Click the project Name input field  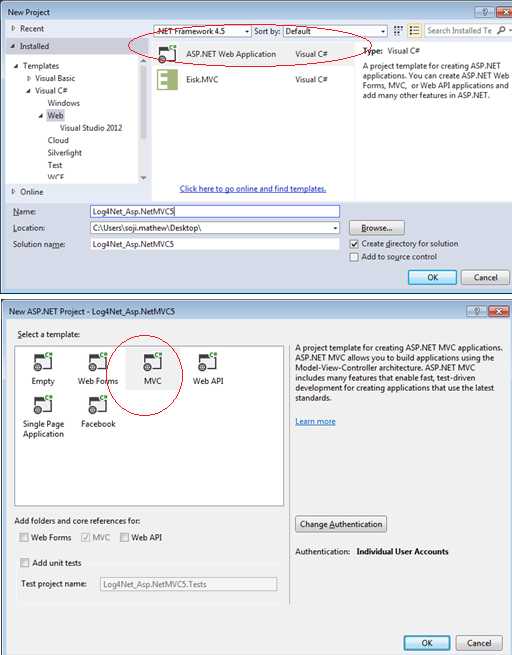coord(215,211)
